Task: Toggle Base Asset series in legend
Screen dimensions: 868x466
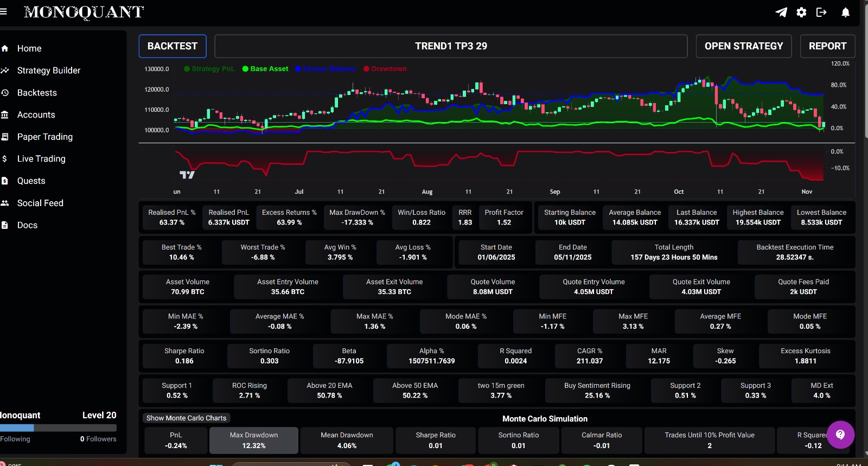Action: 265,69
